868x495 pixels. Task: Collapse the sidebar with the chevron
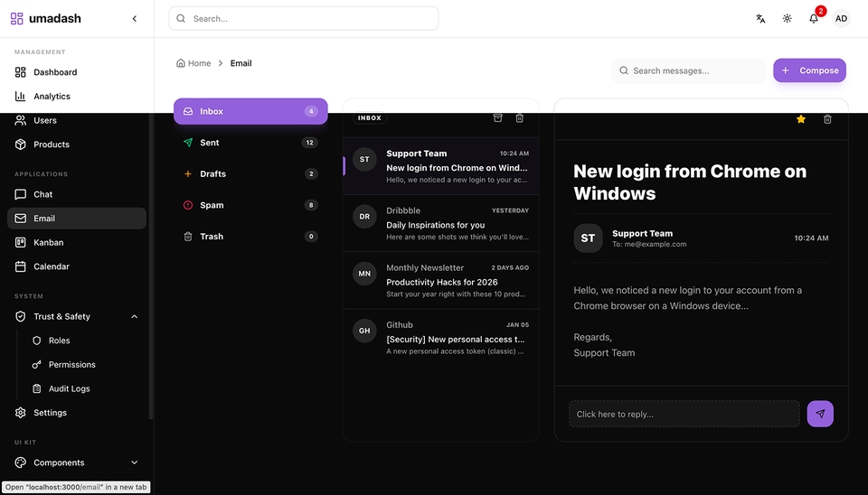tap(135, 18)
